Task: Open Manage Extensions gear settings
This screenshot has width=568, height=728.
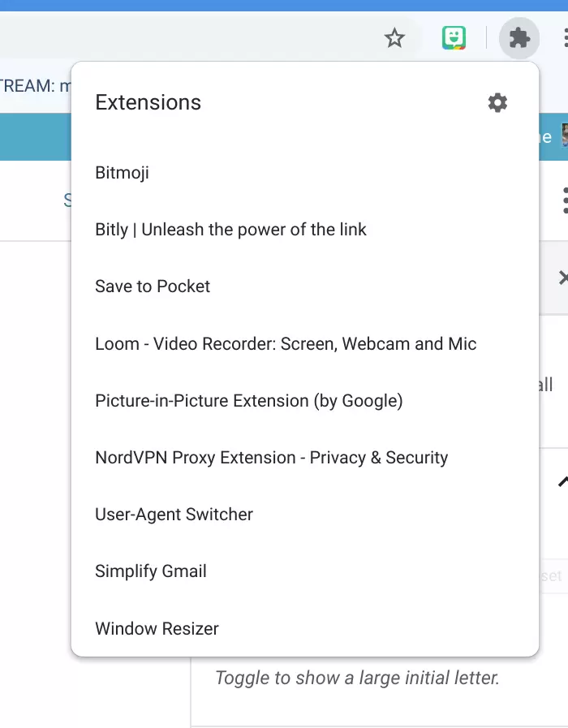Action: click(497, 102)
